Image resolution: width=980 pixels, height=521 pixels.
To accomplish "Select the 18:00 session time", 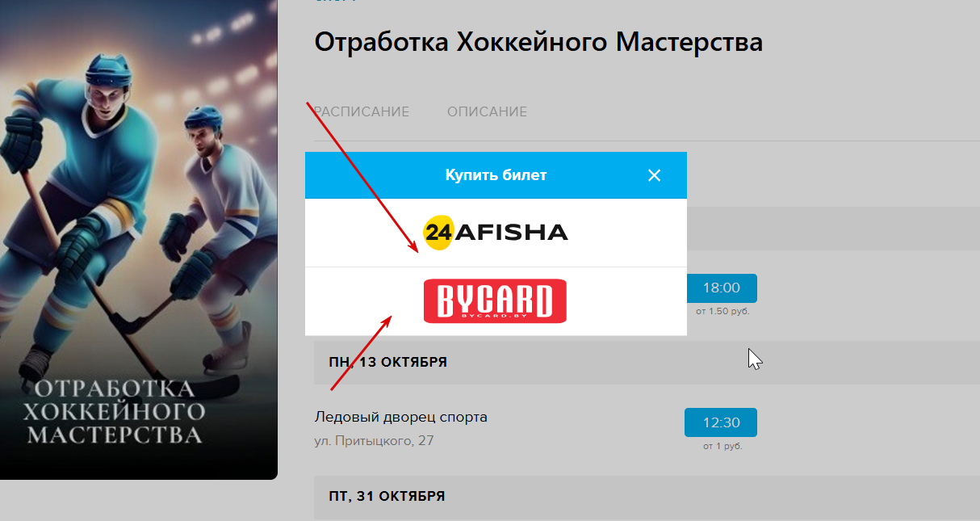I will (x=721, y=288).
